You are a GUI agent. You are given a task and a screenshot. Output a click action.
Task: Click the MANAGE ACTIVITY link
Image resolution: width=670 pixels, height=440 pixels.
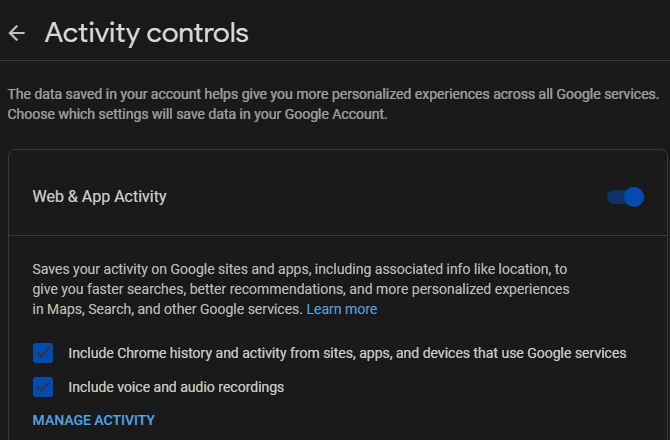coord(94,420)
